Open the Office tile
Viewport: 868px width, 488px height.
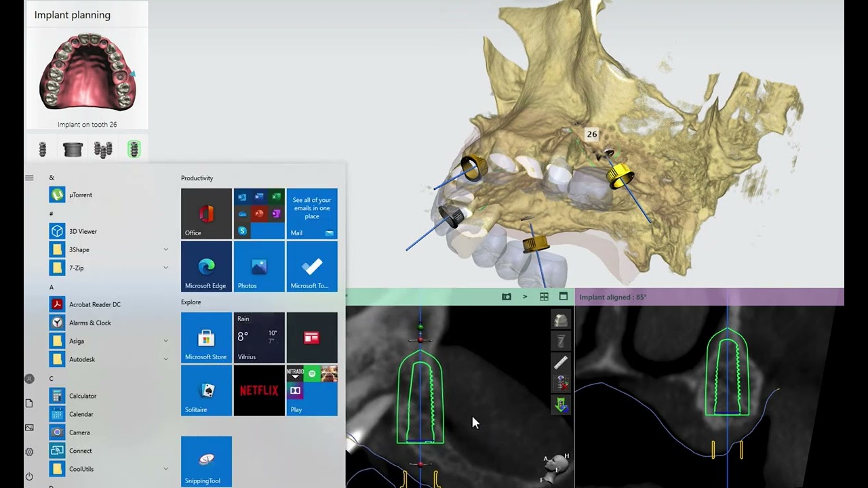pyautogui.click(x=207, y=214)
